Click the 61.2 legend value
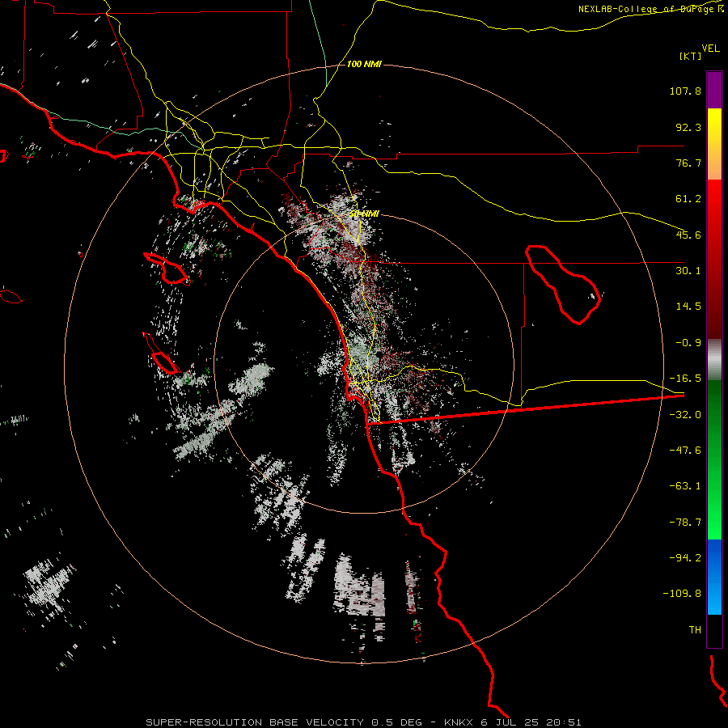 click(688, 199)
